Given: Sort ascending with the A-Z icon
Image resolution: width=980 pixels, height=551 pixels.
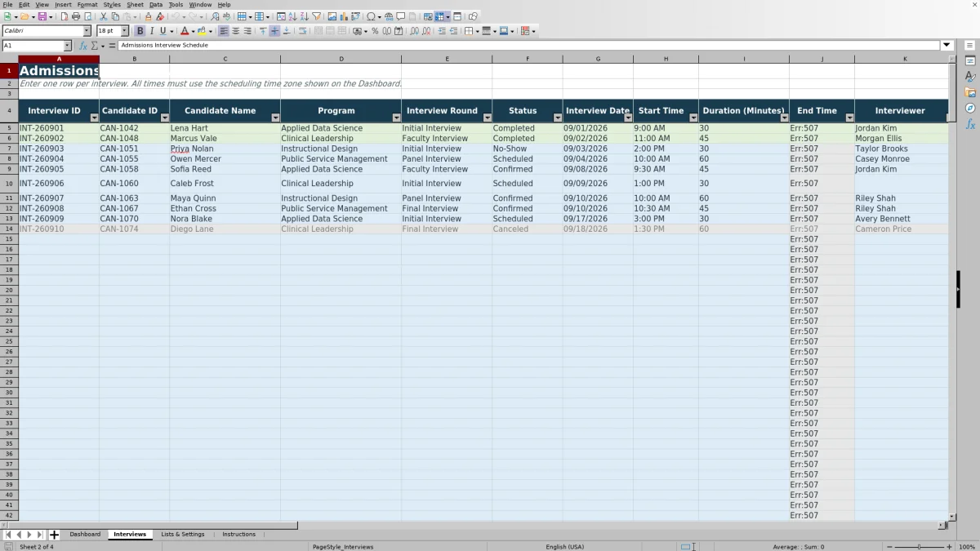Looking at the screenshot, I should coord(292,16).
